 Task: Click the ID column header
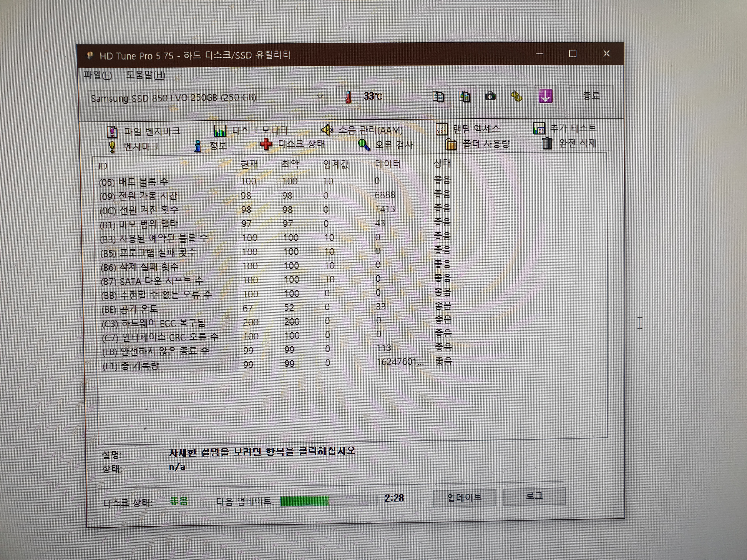click(x=103, y=166)
